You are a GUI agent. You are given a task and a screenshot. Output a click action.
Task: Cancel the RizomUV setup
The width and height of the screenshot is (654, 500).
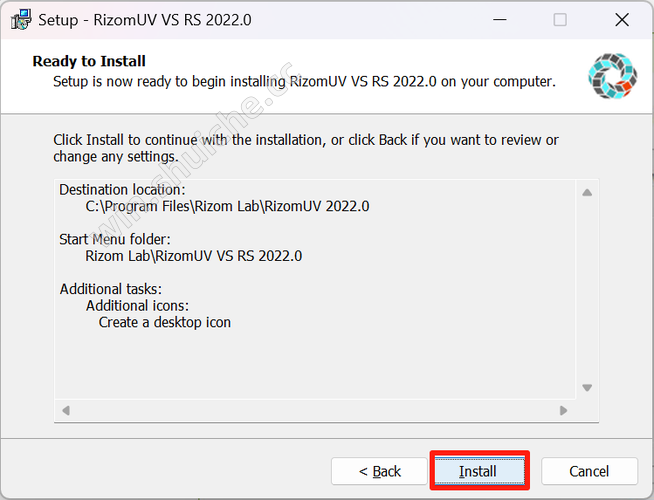click(589, 471)
